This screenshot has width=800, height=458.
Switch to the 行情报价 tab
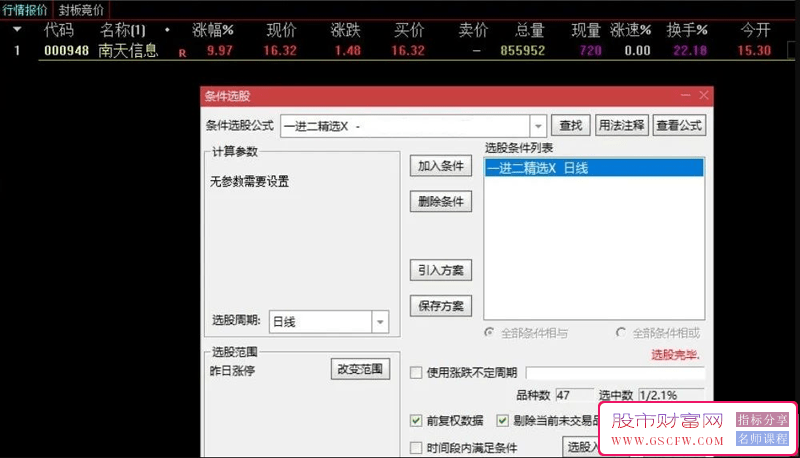point(24,10)
